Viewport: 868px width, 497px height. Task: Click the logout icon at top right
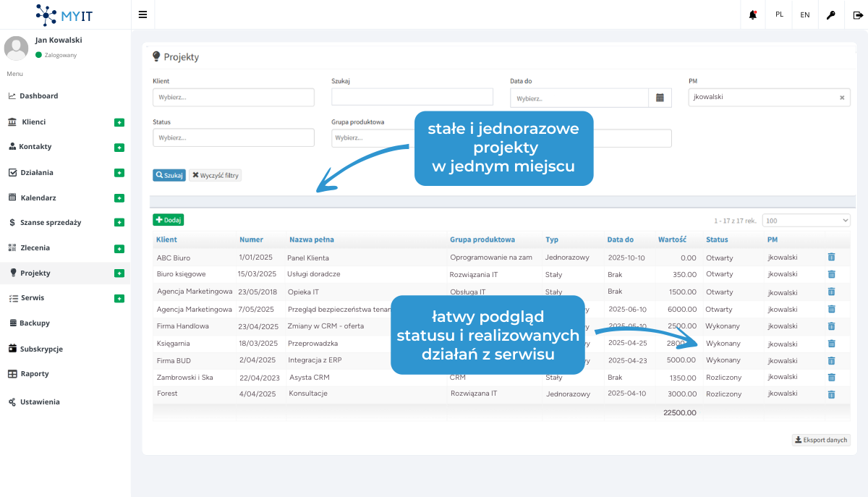[857, 14]
